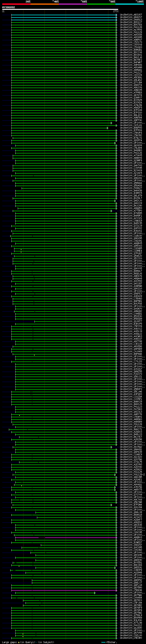Open the UniRef100_A8IUV7 hit link
Screen dimensions: 146x644
(x=131, y=15)
